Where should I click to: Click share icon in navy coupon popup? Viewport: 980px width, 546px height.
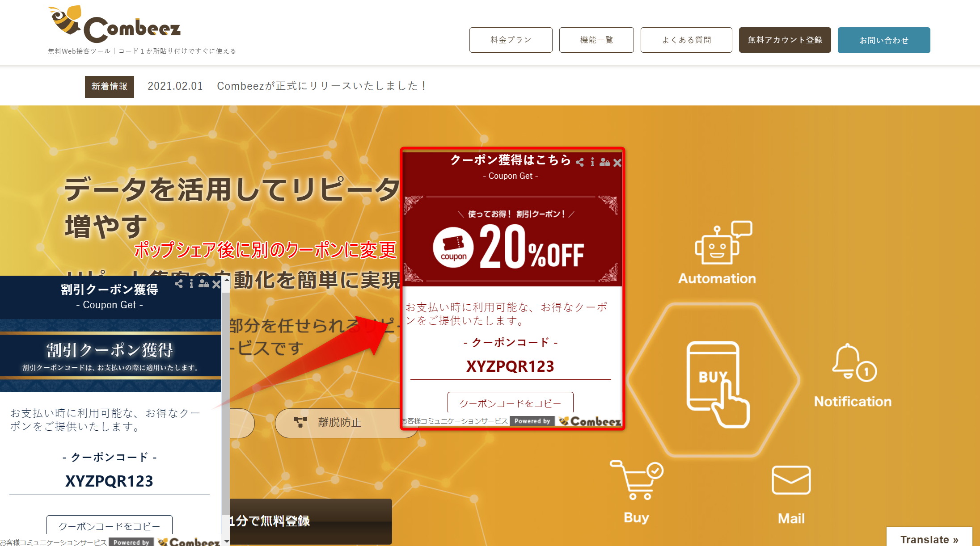[x=179, y=284]
